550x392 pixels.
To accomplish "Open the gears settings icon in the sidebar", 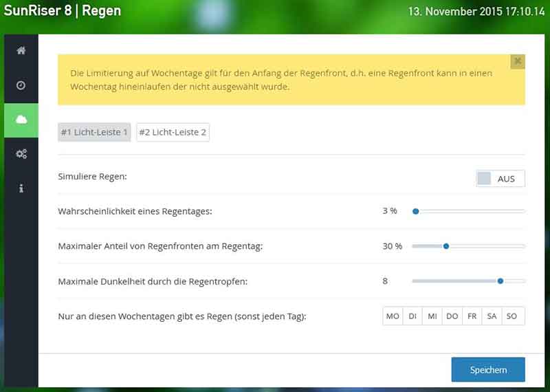I will (x=21, y=154).
